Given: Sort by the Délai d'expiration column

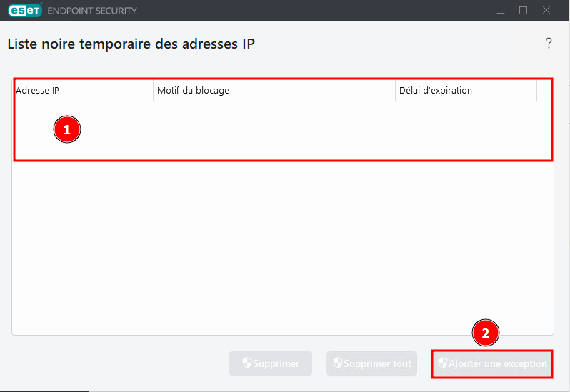Looking at the screenshot, I should (x=466, y=91).
